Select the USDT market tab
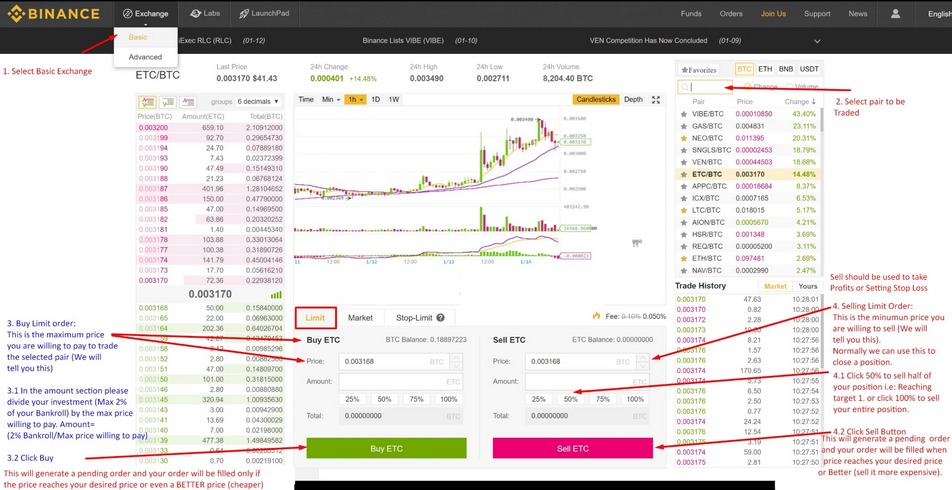This screenshot has width=952, height=490. 809,69
